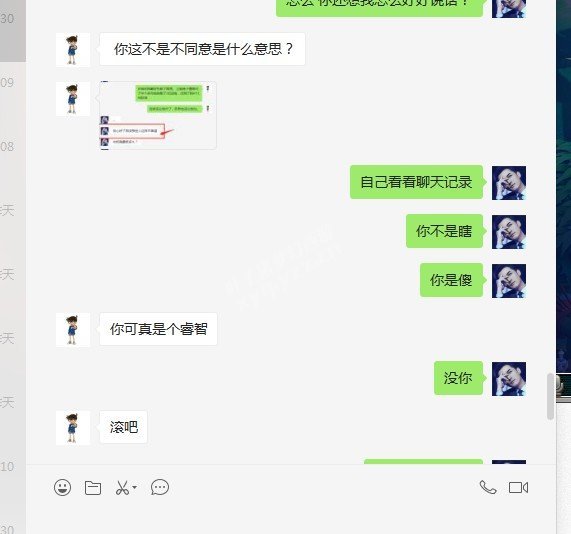Click the message input field
Viewport: 571px width, 534px height.
point(291,517)
